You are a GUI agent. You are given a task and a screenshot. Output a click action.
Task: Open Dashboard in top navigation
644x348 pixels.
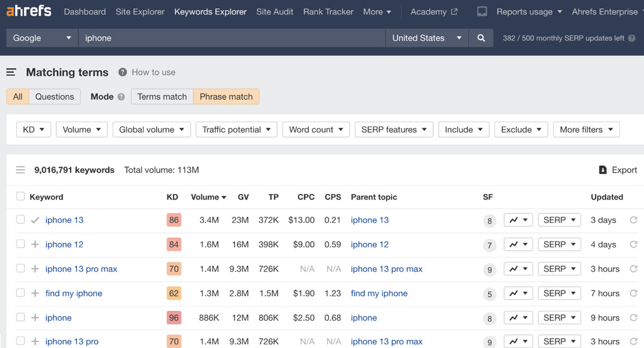[85, 12]
